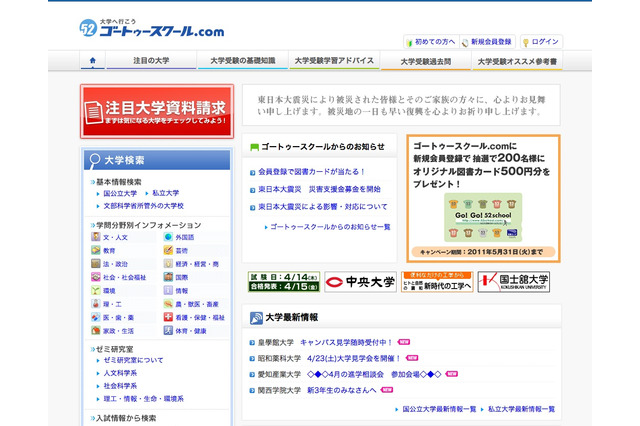Screen dimensions: 640x426
Task: Click the 教育 category icon
Action: pos(96,250)
